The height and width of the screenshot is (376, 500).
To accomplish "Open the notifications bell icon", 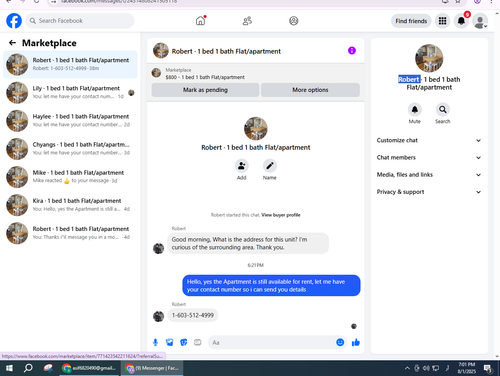I will [461, 21].
